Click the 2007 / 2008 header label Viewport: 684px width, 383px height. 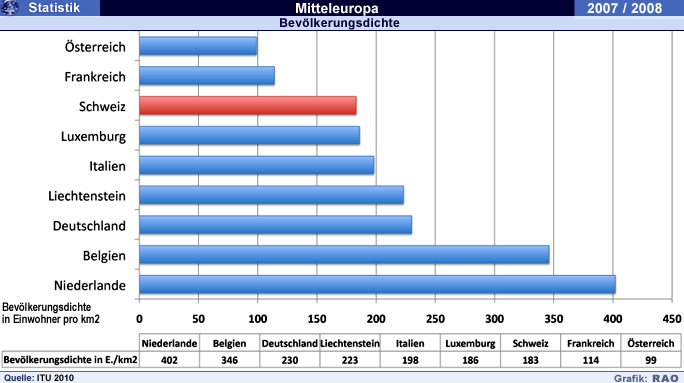624,8
